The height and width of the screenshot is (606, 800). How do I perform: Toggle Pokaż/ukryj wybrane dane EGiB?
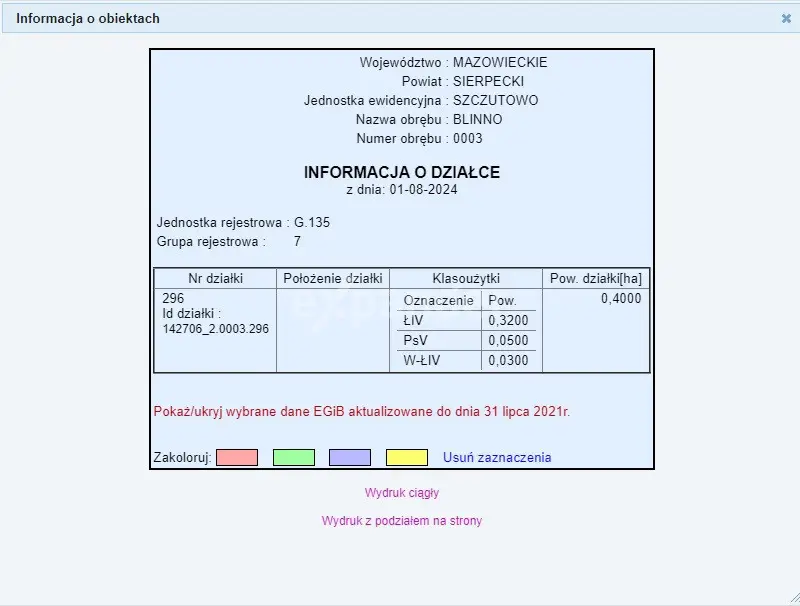tap(362, 411)
